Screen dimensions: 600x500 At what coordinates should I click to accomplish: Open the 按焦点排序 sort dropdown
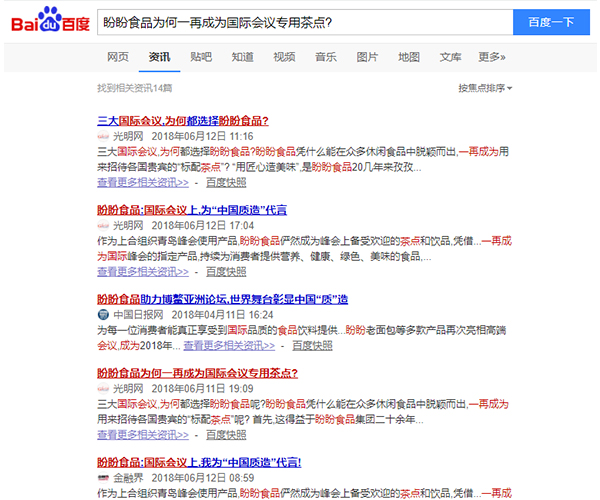coord(485,88)
